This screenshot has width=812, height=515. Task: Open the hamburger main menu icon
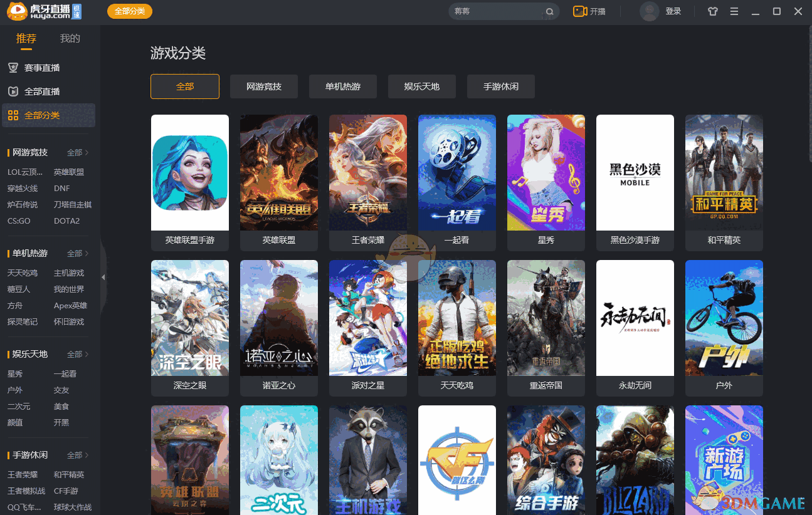pyautogui.click(x=734, y=11)
